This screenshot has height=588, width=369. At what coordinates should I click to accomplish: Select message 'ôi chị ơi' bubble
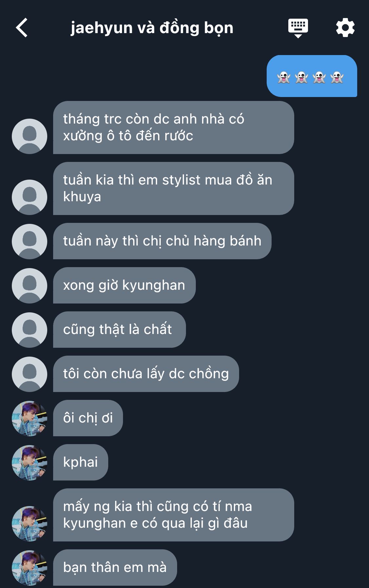[x=88, y=418]
